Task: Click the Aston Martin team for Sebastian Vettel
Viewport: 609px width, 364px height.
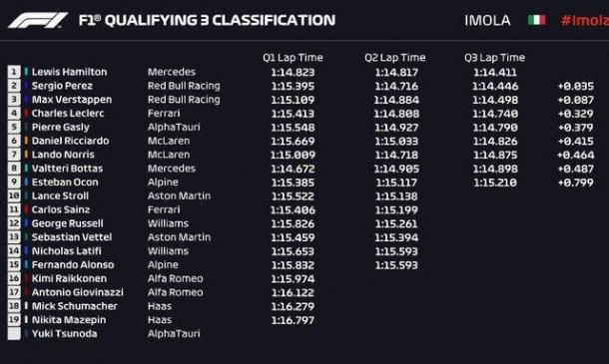Action: pyautogui.click(x=179, y=237)
